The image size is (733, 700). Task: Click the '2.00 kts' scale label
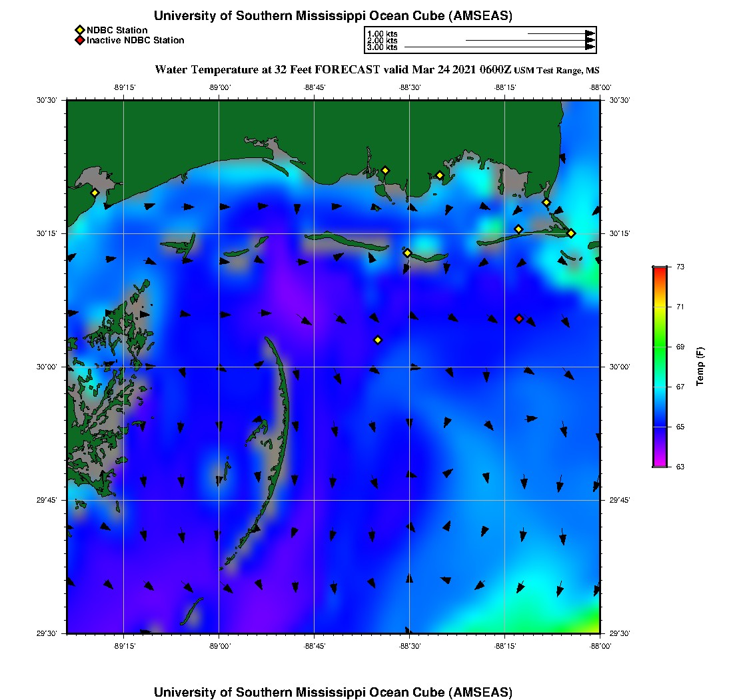point(382,41)
